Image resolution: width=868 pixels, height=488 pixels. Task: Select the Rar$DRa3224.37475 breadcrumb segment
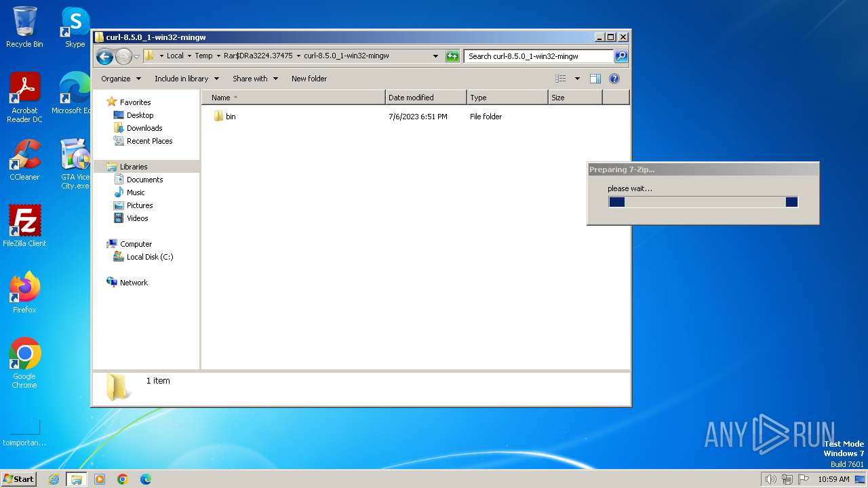[x=258, y=56]
